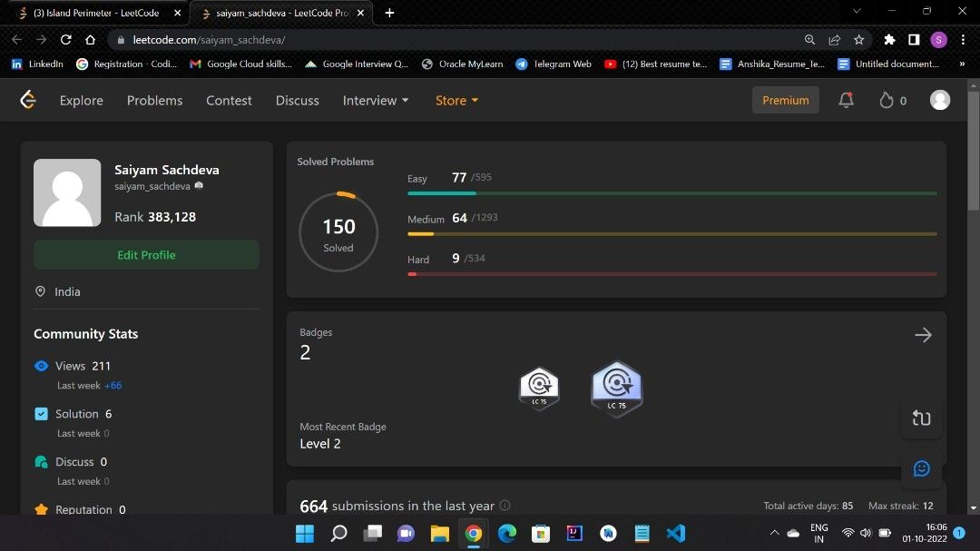The width and height of the screenshot is (980, 551).
Task: Open the browser side panel icon
Action: click(x=914, y=39)
